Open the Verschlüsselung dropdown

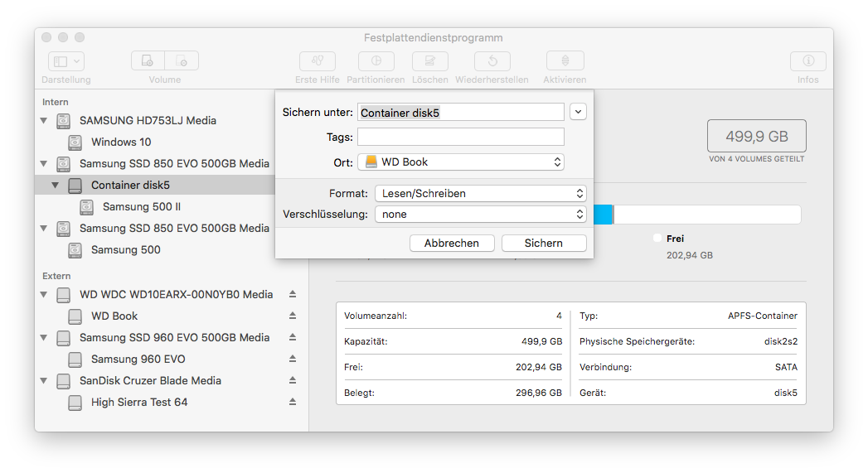click(480, 215)
